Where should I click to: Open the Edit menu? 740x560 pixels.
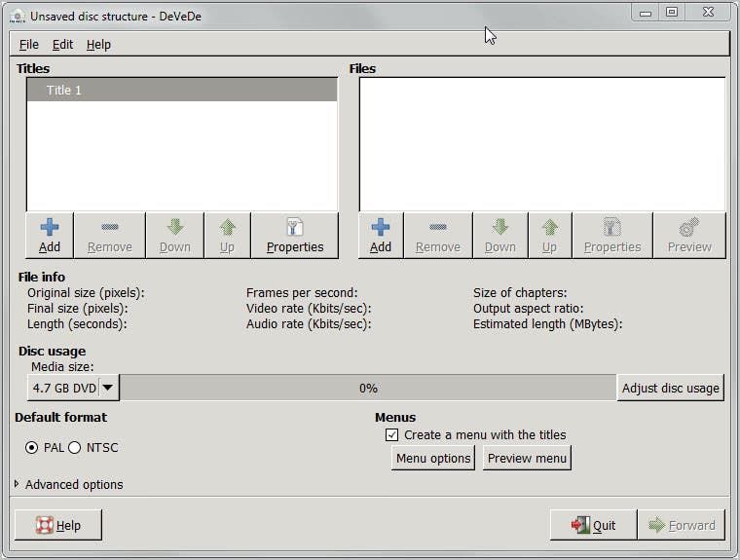pos(62,45)
